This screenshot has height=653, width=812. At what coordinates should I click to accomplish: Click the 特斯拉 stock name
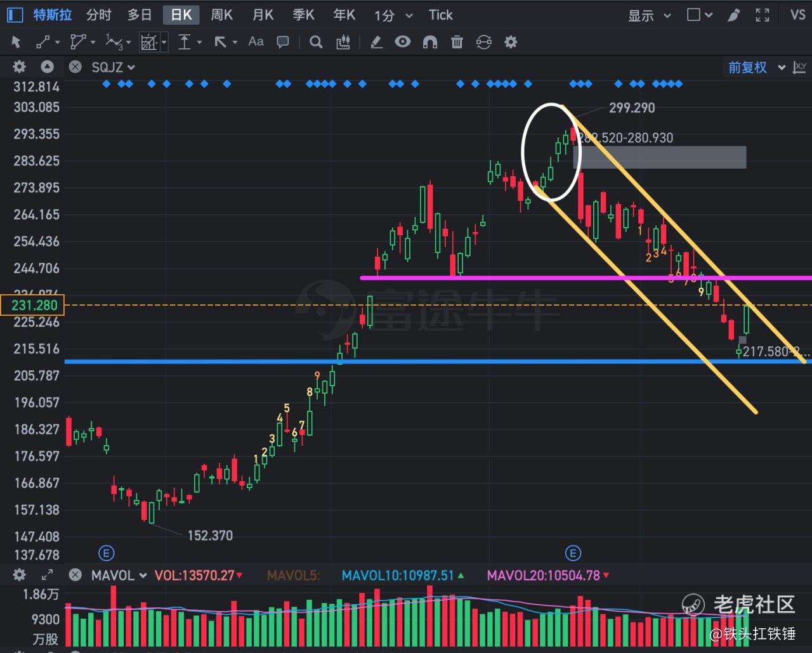[53, 15]
